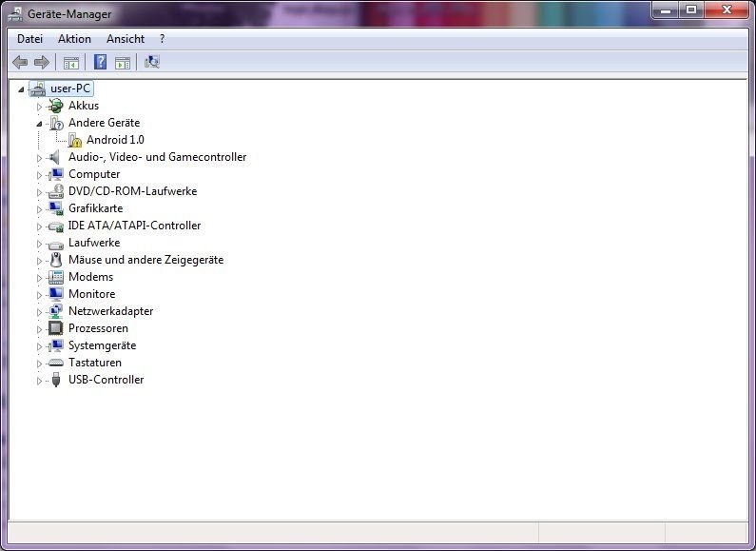Screen dimensions: 756x551
Task: Click the Netzwerkadapter network icon
Action: [x=56, y=311]
